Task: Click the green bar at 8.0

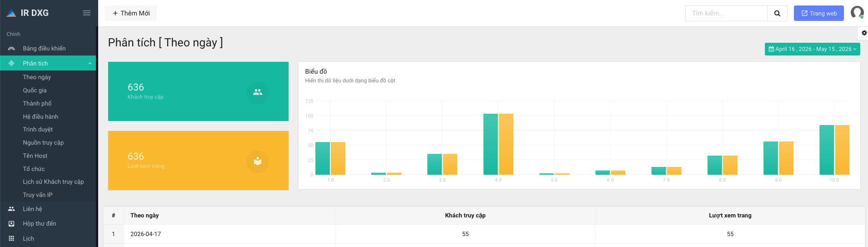Action: (x=715, y=165)
